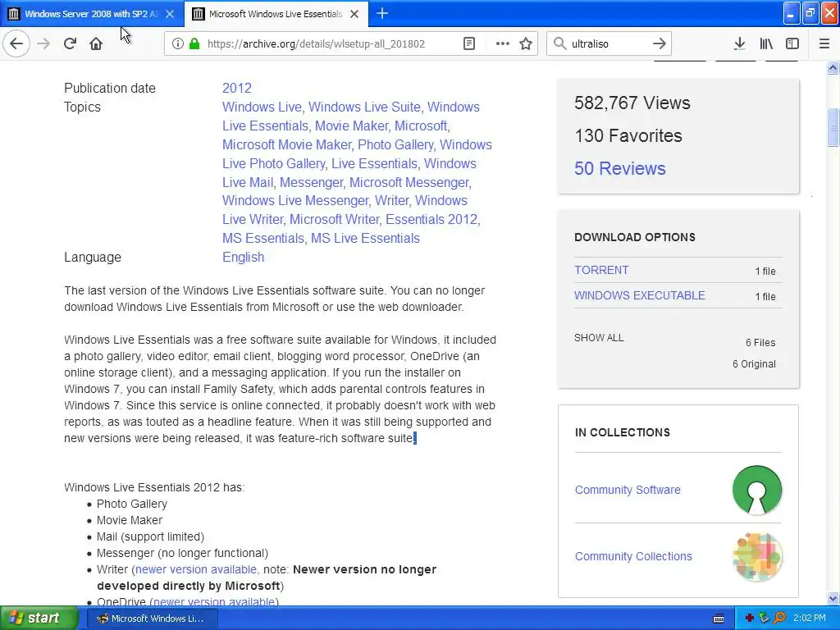Click the Community Collections colorful logo
Viewport: 840px width, 630px height.
coord(757,557)
